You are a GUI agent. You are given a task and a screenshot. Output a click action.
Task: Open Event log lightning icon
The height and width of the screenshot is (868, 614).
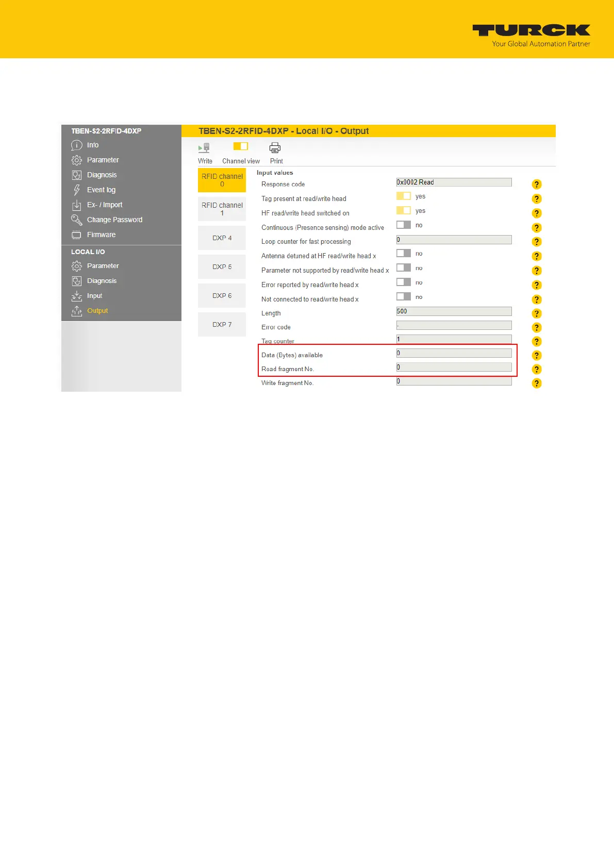coord(77,190)
